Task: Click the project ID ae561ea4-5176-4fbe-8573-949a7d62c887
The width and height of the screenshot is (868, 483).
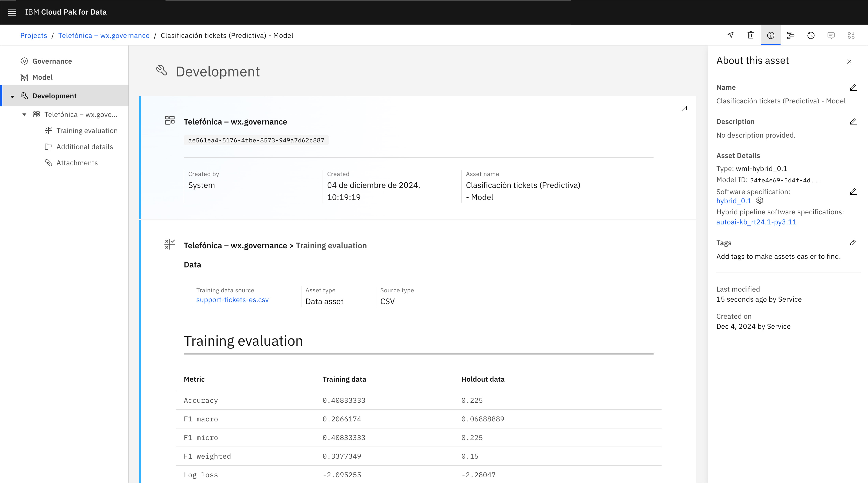Action: click(x=256, y=140)
